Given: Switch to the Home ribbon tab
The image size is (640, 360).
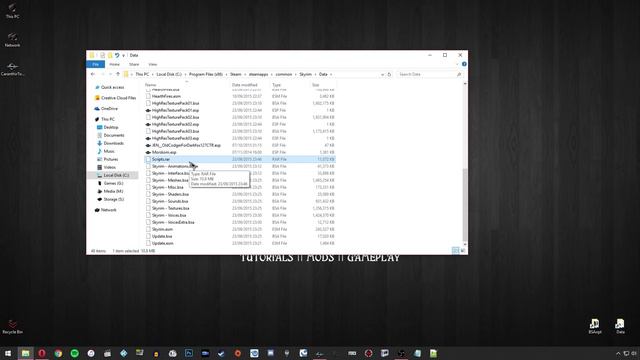Looking at the screenshot, I should click(114, 64).
